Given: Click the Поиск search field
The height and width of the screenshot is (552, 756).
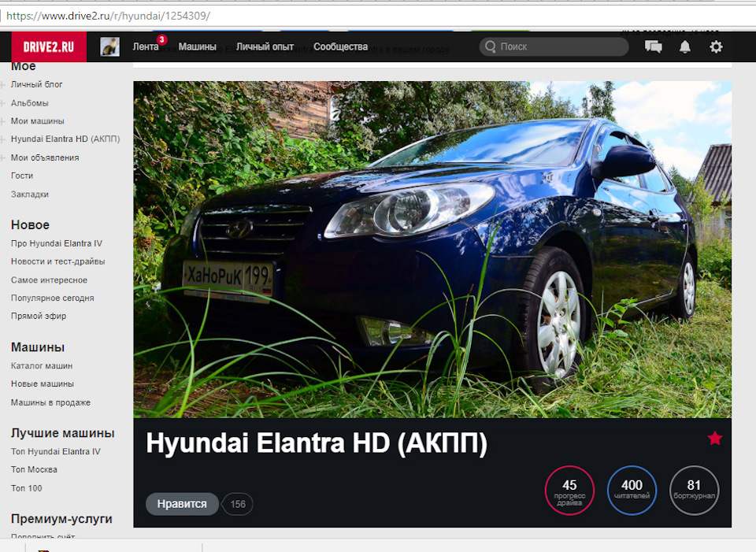Looking at the screenshot, I should (554, 46).
